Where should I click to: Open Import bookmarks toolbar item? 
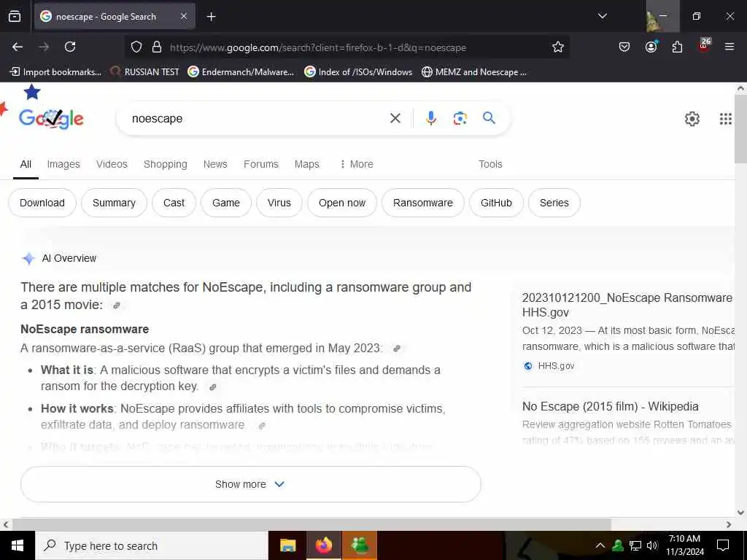(55, 72)
